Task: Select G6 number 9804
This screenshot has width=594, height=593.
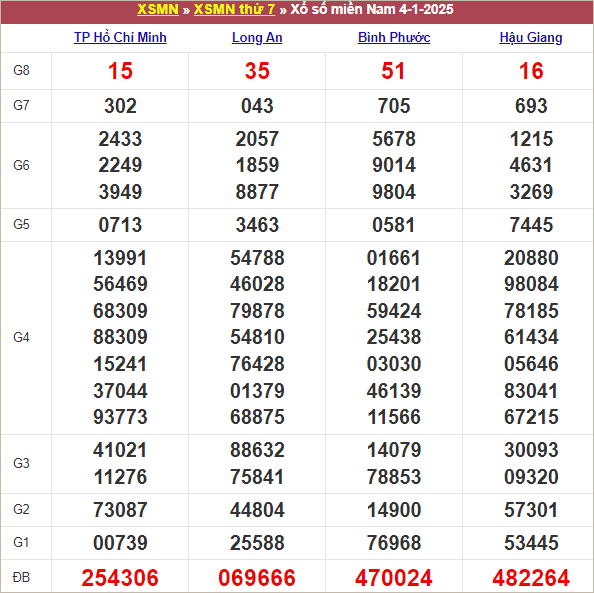Action: (394, 192)
